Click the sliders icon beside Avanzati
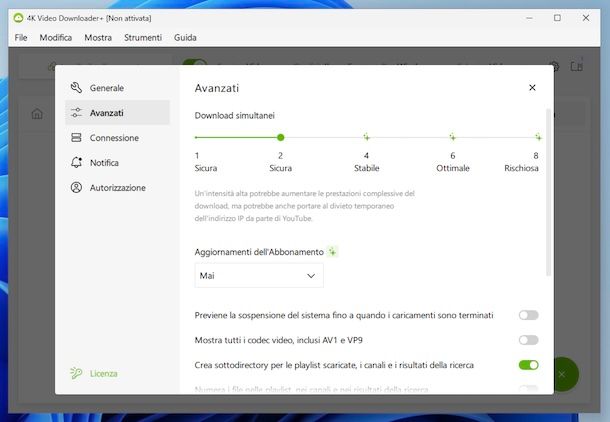Viewport: 610px width, 422px height. (x=76, y=113)
